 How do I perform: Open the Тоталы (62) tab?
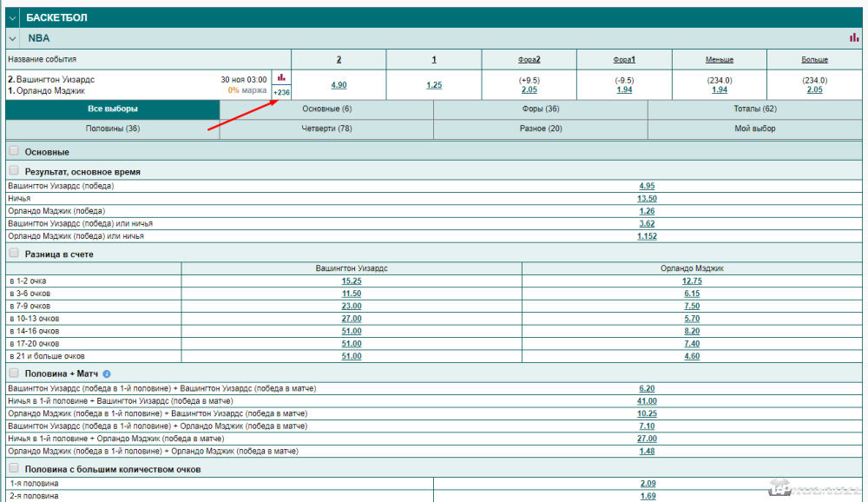[x=754, y=109]
